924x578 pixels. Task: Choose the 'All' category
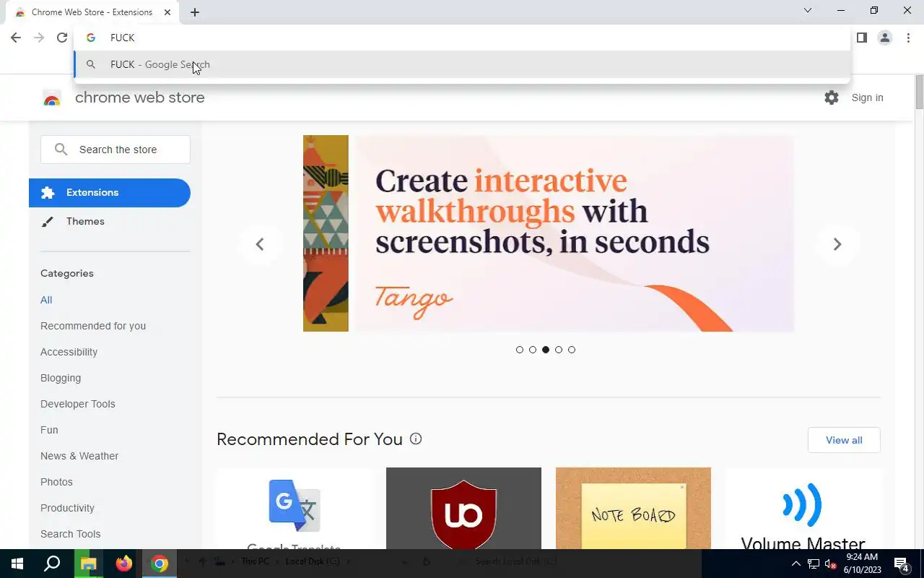coord(46,300)
